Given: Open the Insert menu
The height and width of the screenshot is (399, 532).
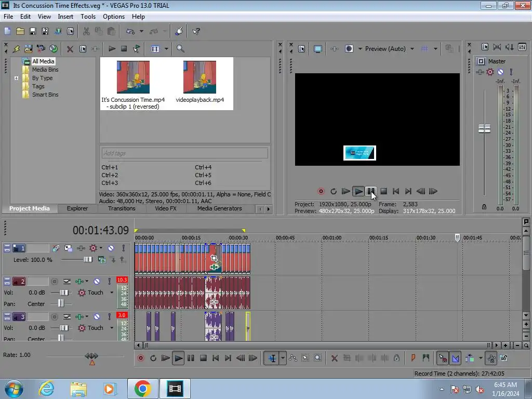Looking at the screenshot, I should [65, 16].
